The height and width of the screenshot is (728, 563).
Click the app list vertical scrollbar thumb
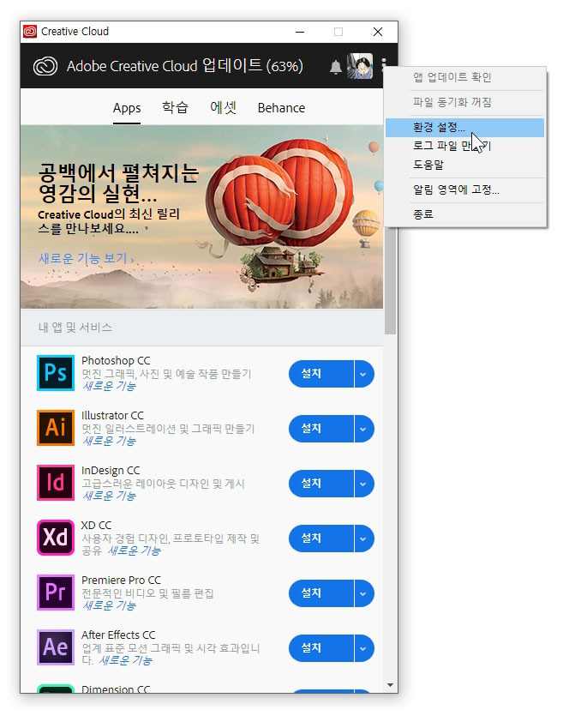390,279
